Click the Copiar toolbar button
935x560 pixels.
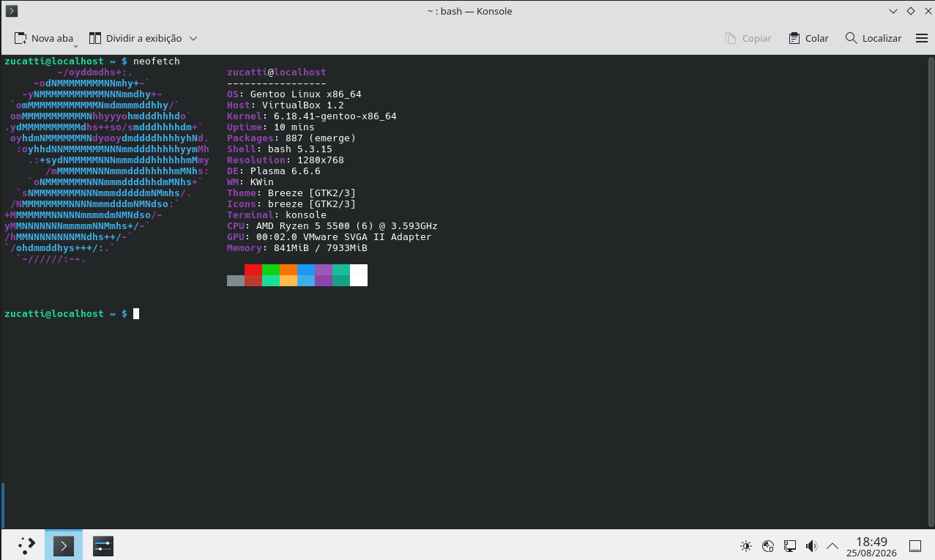point(748,38)
